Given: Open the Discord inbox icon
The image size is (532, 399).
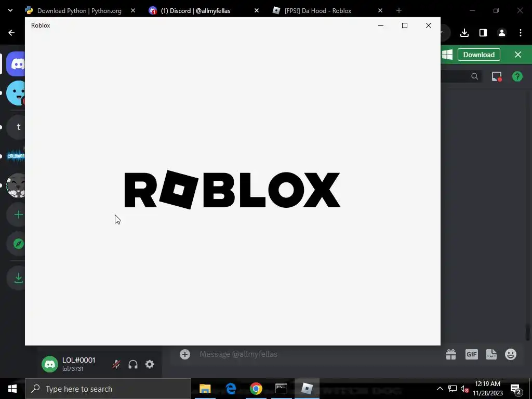Looking at the screenshot, I should [497, 76].
